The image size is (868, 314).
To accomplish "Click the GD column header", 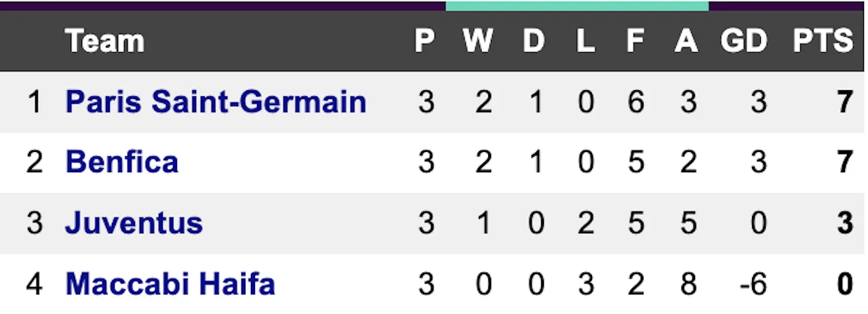I will [744, 41].
